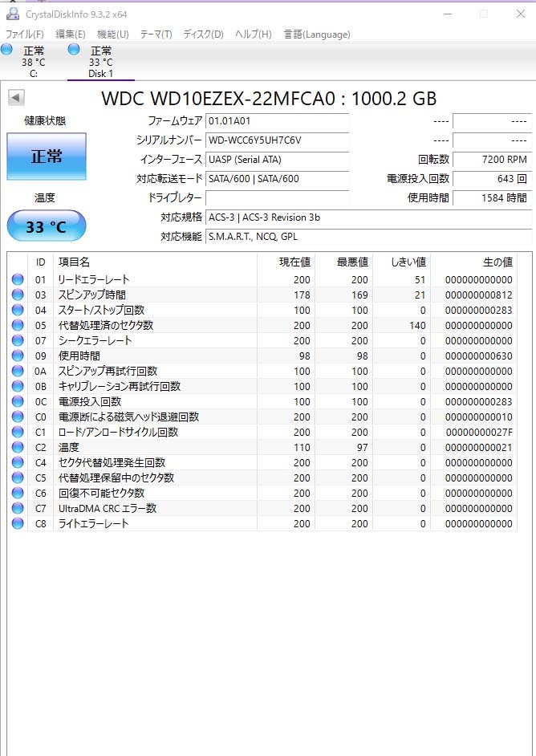Click status orb of row 0A スピンアップ再試行回数
This screenshot has height=756, width=536.
pos(18,371)
